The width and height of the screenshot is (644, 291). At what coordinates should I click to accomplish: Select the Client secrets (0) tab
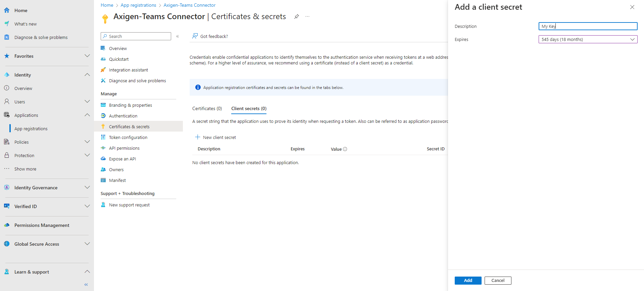coord(249,108)
